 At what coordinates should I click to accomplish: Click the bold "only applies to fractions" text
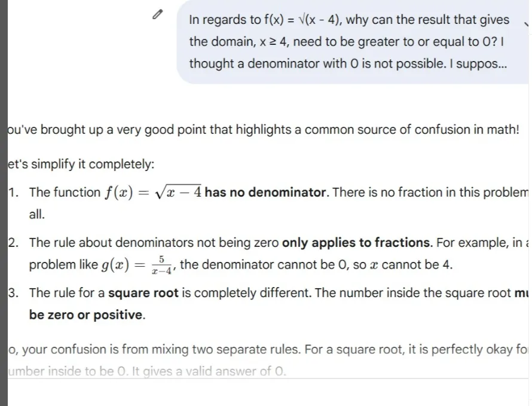coord(356,243)
